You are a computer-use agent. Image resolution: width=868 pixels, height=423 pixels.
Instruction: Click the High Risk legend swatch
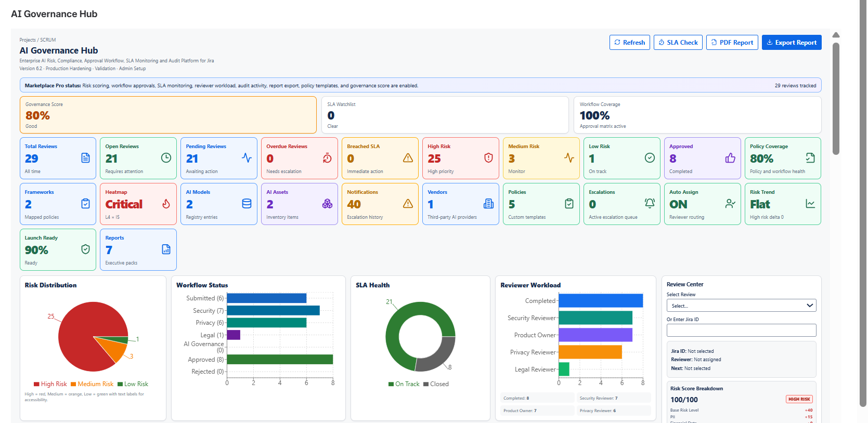point(36,384)
